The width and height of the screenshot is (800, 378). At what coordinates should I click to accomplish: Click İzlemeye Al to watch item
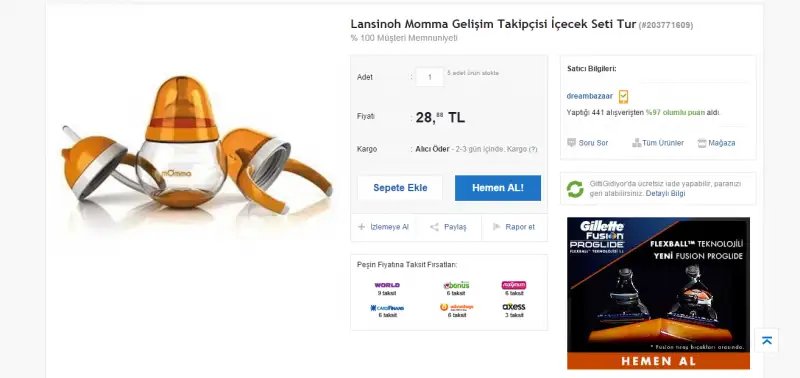[x=383, y=227]
